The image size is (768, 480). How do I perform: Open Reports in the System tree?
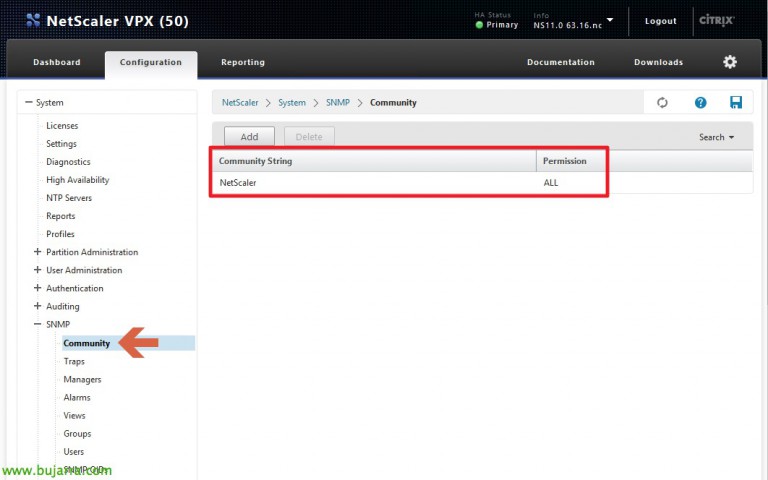click(x=61, y=216)
